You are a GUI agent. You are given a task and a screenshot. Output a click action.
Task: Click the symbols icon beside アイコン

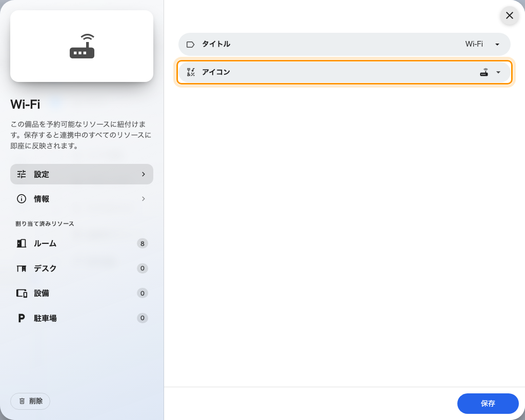[191, 72]
